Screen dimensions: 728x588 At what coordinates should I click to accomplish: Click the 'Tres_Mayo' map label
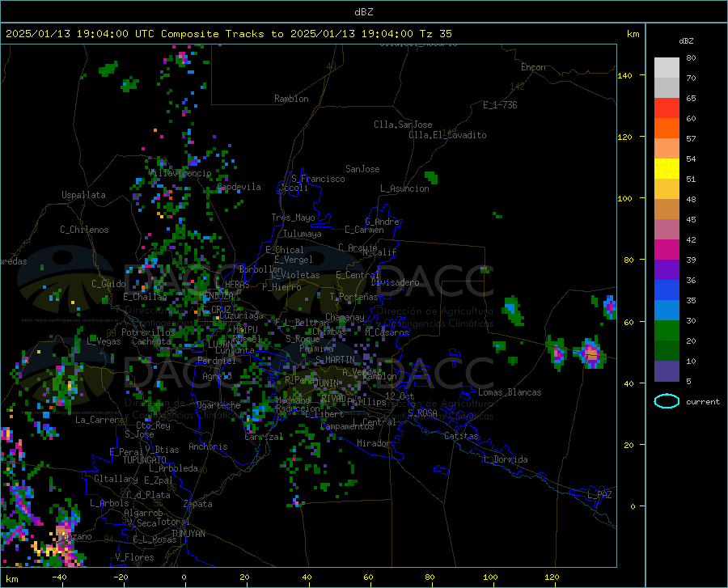(x=293, y=218)
